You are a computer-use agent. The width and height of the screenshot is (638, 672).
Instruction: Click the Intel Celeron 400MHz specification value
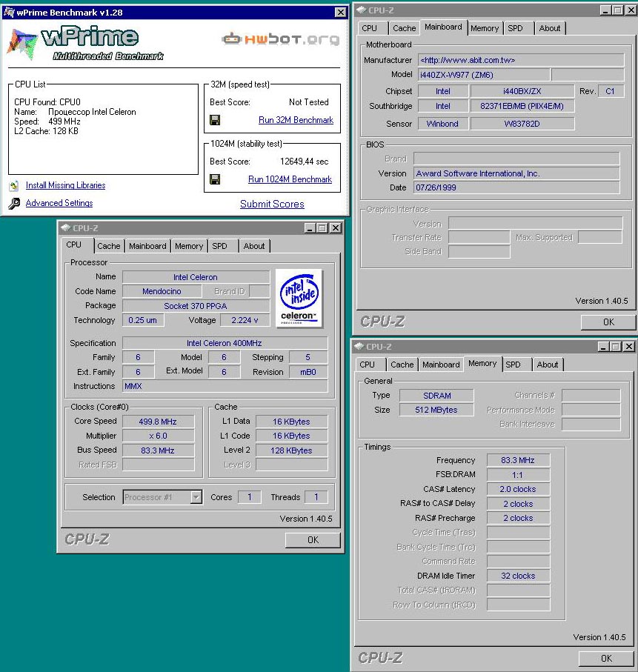[x=225, y=343]
